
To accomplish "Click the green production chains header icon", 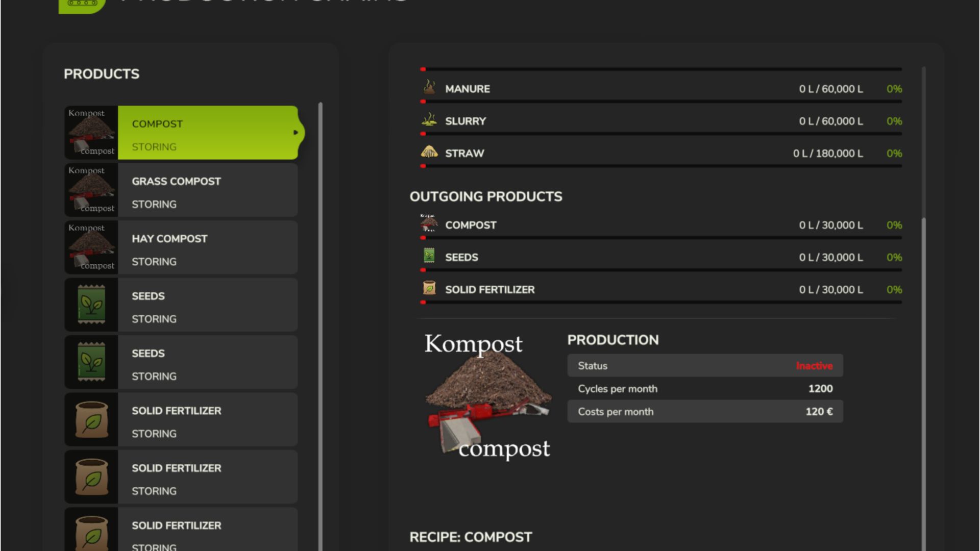I will [82, 5].
